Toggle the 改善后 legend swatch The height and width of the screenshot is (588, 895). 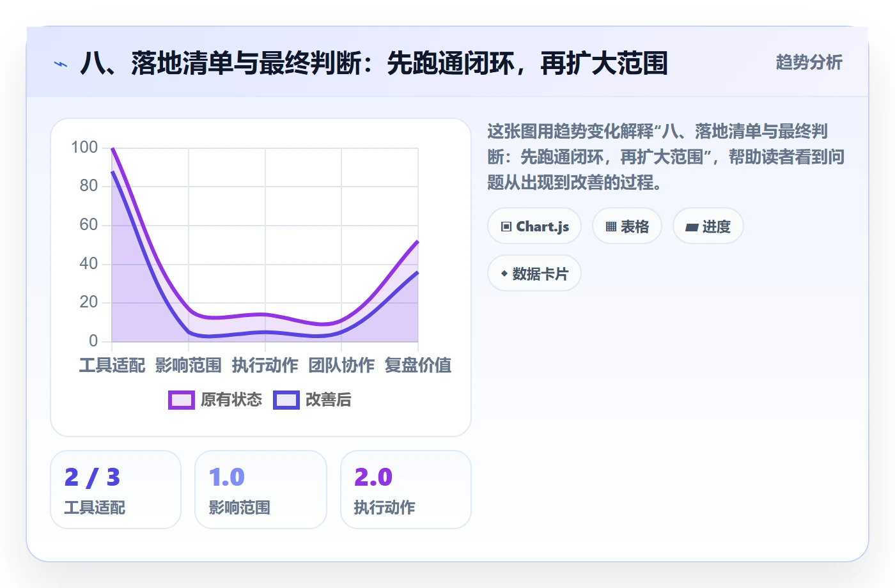click(286, 400)
